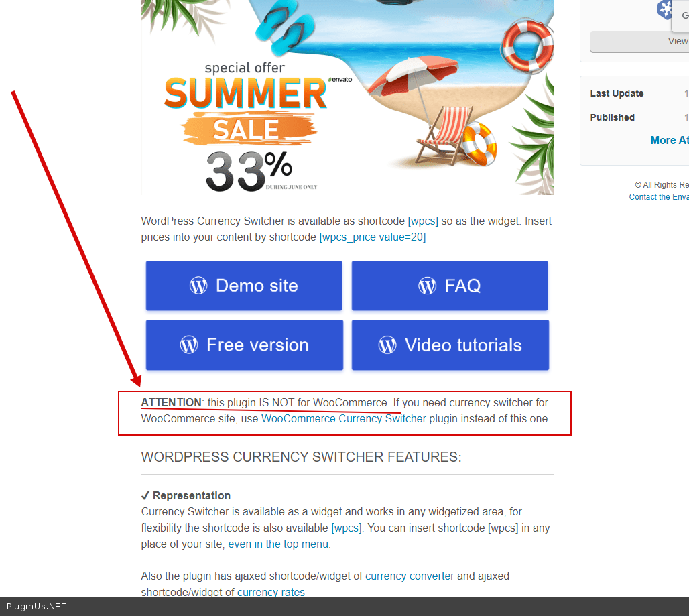Click the blue badge icon in the sidebar
689x616 pixels.
[664, 9]
